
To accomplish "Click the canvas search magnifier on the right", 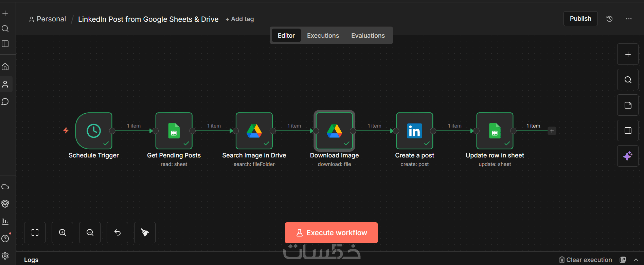I will pyautogui.click(x=628, y=80).
